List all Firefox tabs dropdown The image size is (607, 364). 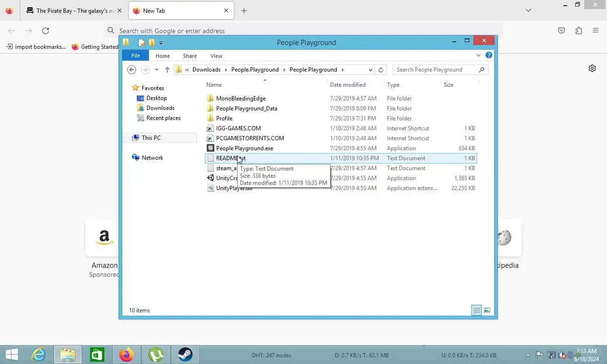[528, 10]
